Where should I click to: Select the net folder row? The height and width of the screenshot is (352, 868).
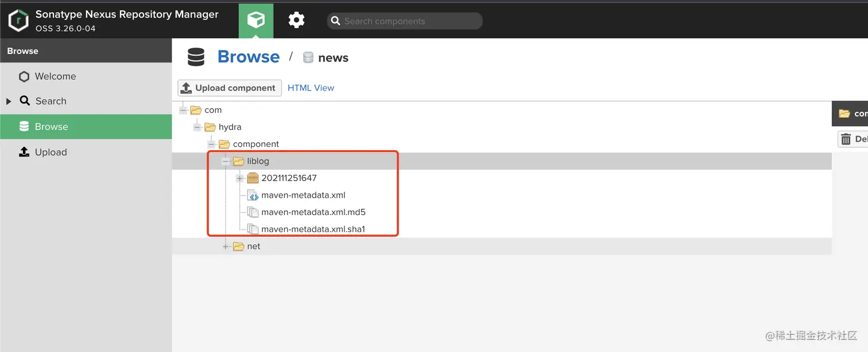(502, 247)
